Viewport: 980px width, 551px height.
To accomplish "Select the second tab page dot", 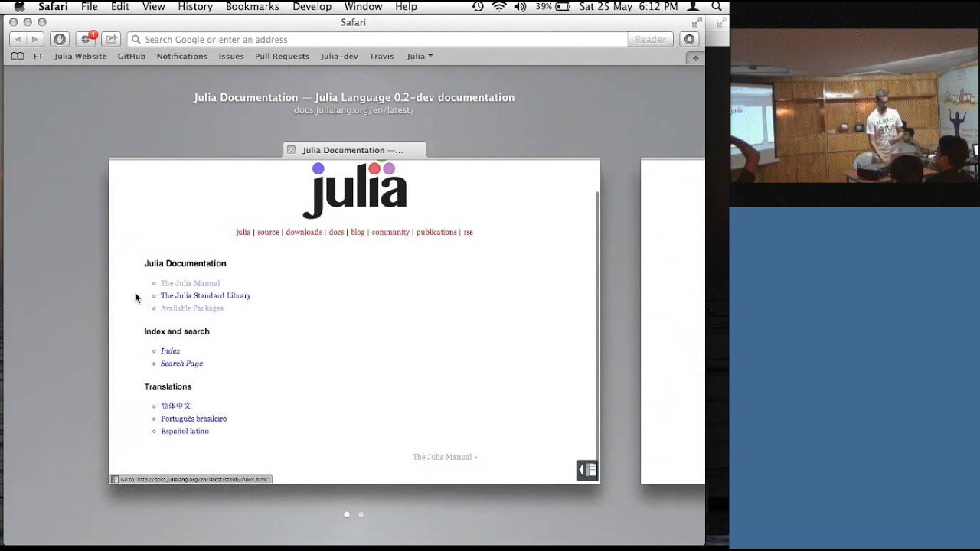I will [x=361, y=514].
